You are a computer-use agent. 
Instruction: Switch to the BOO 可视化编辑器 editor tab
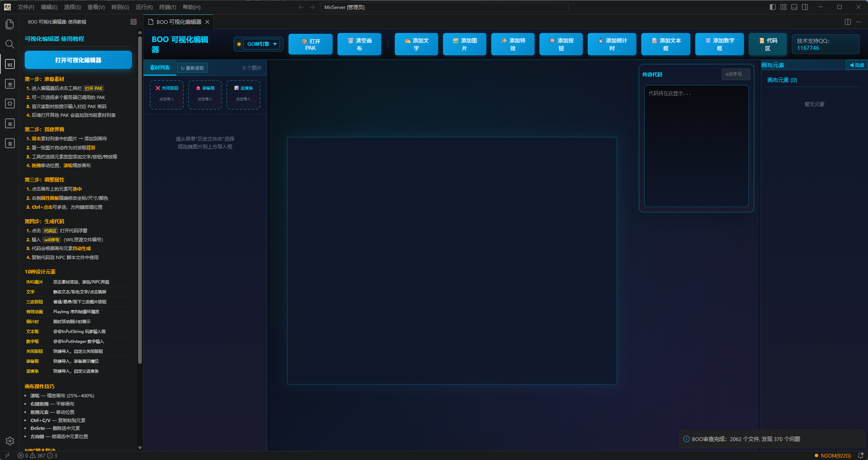click(x=179, y=22)
